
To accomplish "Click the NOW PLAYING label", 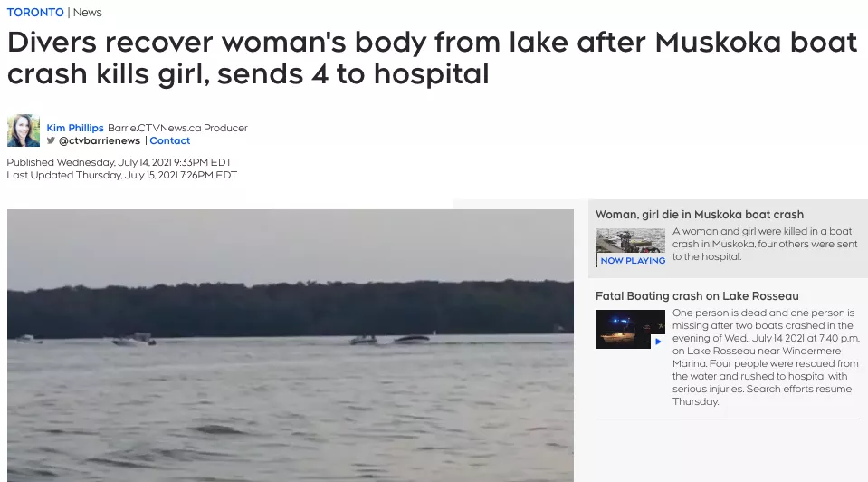I will 633,260.
